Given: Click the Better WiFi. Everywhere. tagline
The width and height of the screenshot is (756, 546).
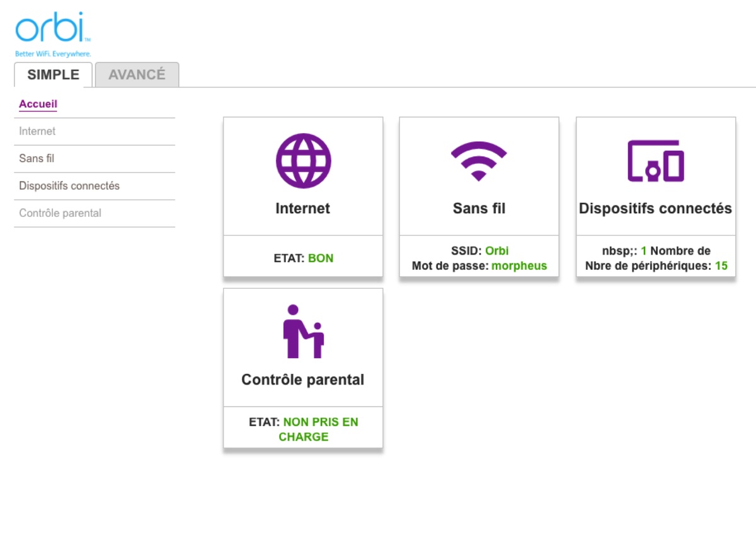Looking at the screenshot, I should (53, 54).
